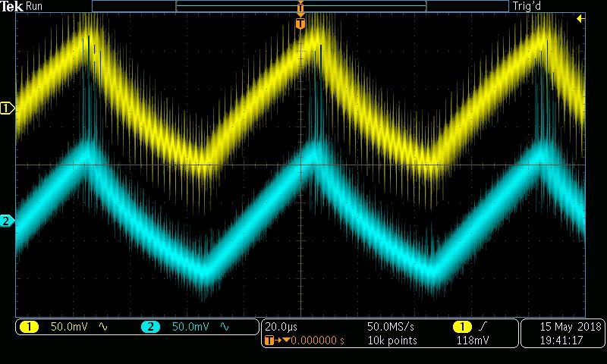Click the cyan channel 2 ground marker
Viewport: 607px width, 364px height.
coord(7,221)
